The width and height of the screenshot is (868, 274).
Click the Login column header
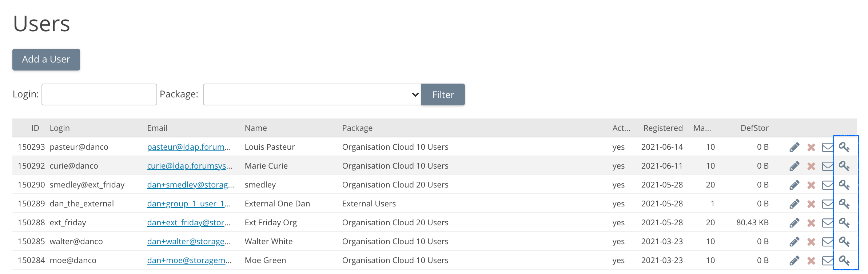pyautogui.click(x=60, y=128)
